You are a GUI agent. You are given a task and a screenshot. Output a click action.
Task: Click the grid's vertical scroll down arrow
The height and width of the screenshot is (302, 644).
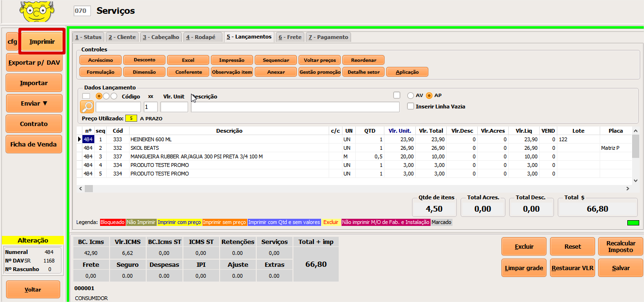[x=635, y=181]
